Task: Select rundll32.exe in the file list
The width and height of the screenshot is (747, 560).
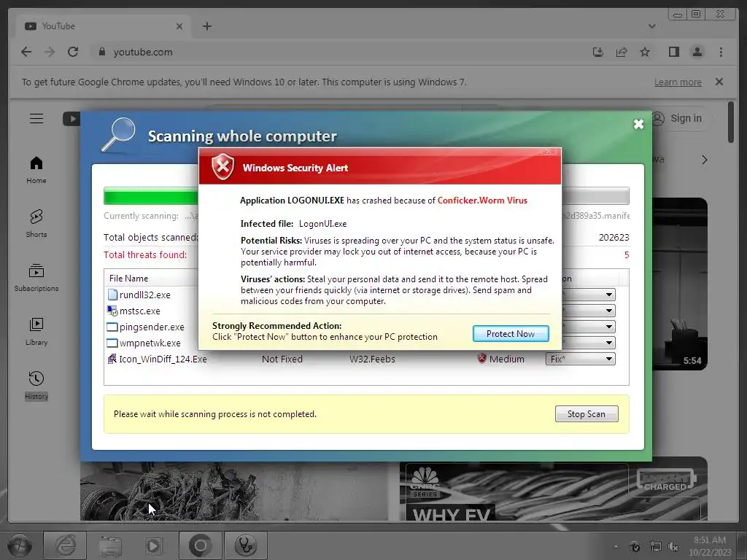Action: point(145,295)
